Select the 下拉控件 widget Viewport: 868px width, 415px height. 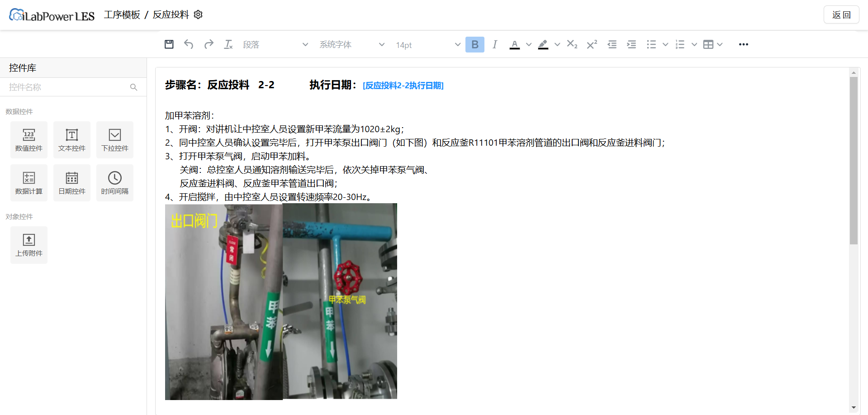pyautogui.click(x=115, y=140)
